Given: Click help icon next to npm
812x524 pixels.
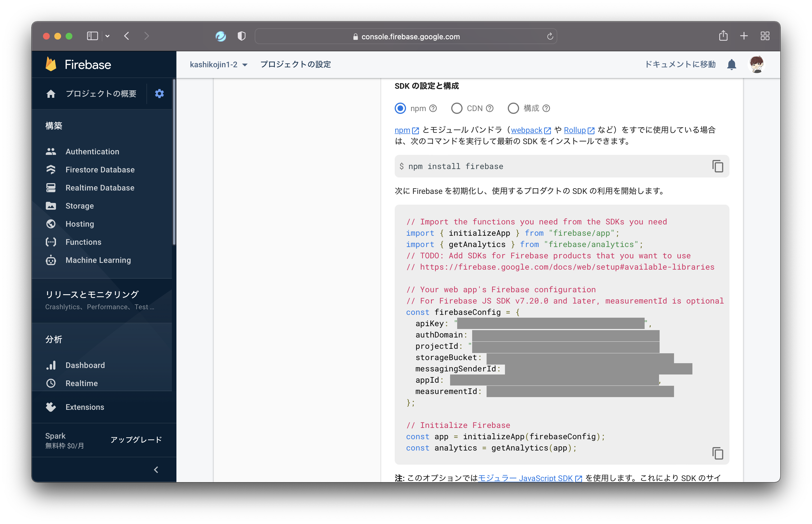Looking at the screenshot, I should coord(433,108).
